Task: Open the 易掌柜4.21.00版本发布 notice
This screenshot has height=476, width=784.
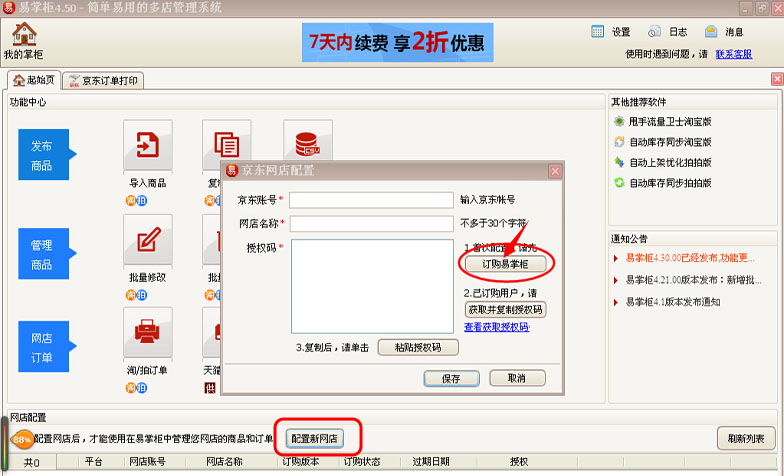Action: (x=694, y=280)
